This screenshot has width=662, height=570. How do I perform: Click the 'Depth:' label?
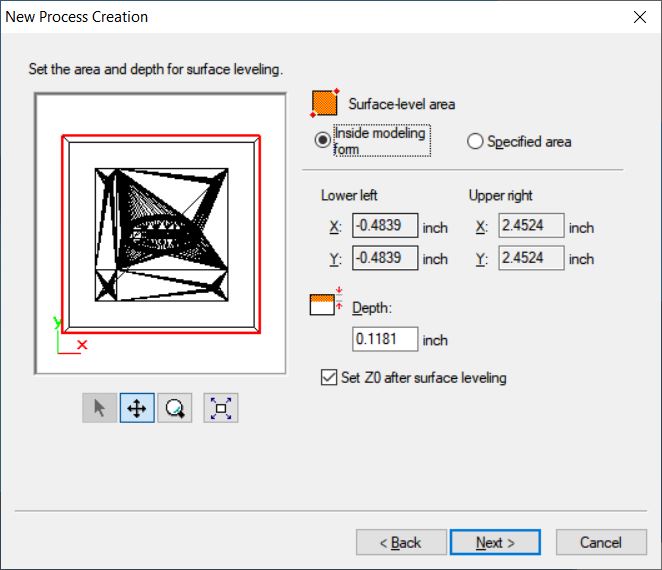tap(372, 308)
